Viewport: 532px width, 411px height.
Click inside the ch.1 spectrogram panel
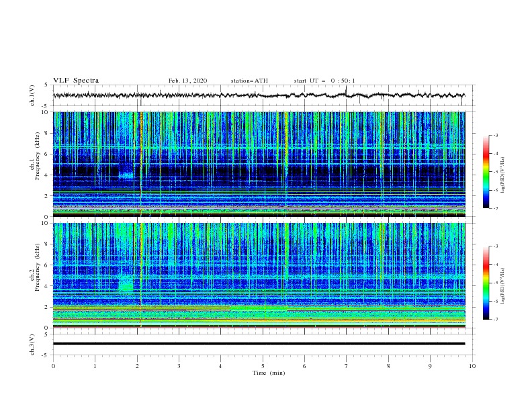click(x=259, y=164)
